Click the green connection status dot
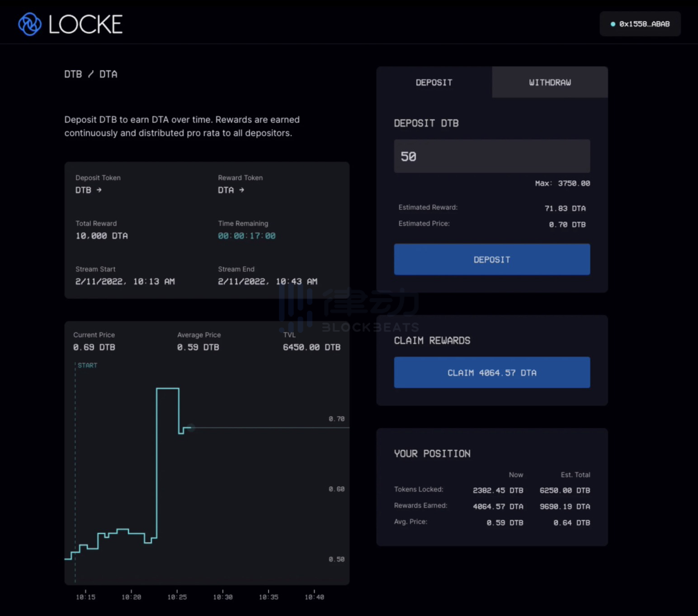This screenshot has height=616, width=698. [613, 24]
